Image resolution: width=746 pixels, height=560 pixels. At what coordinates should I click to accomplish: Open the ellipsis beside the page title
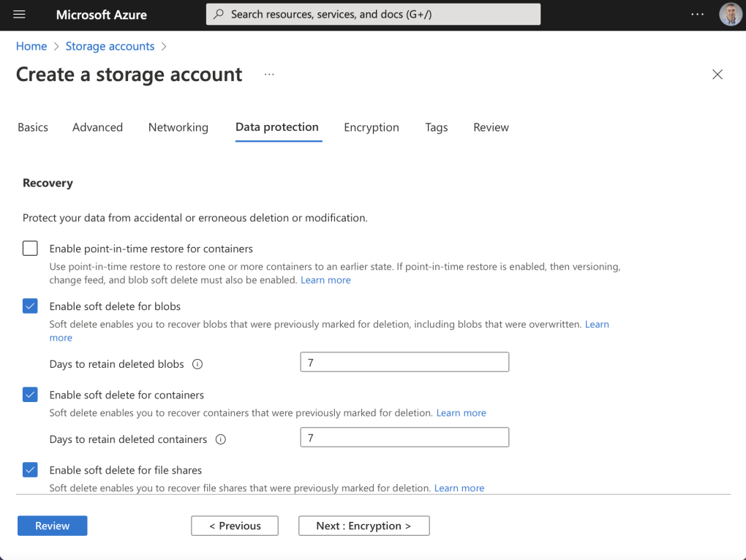point(269,75)
